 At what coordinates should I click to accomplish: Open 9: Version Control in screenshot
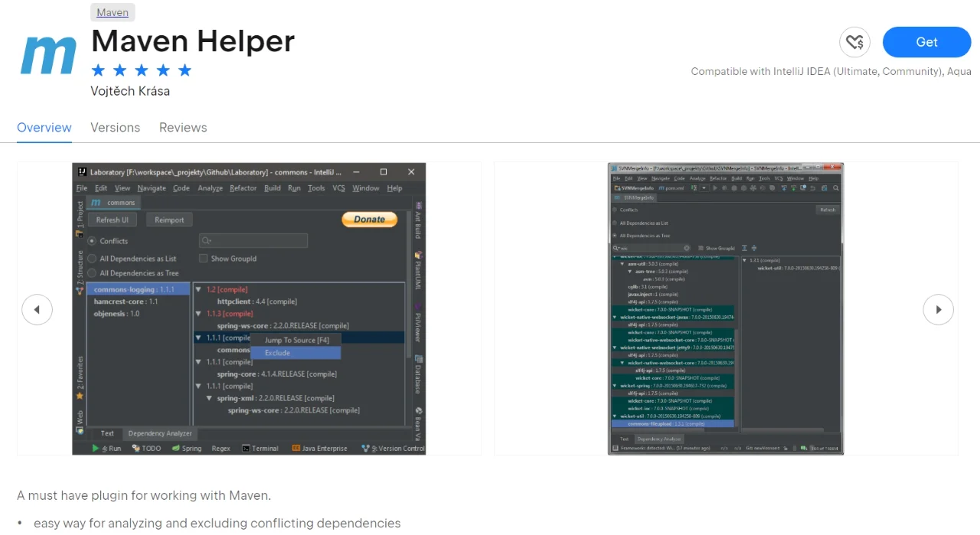tap(394, 449)
